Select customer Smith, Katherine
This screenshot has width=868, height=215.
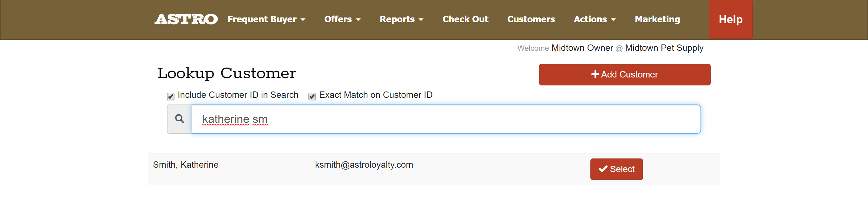(x=616, y=169)
